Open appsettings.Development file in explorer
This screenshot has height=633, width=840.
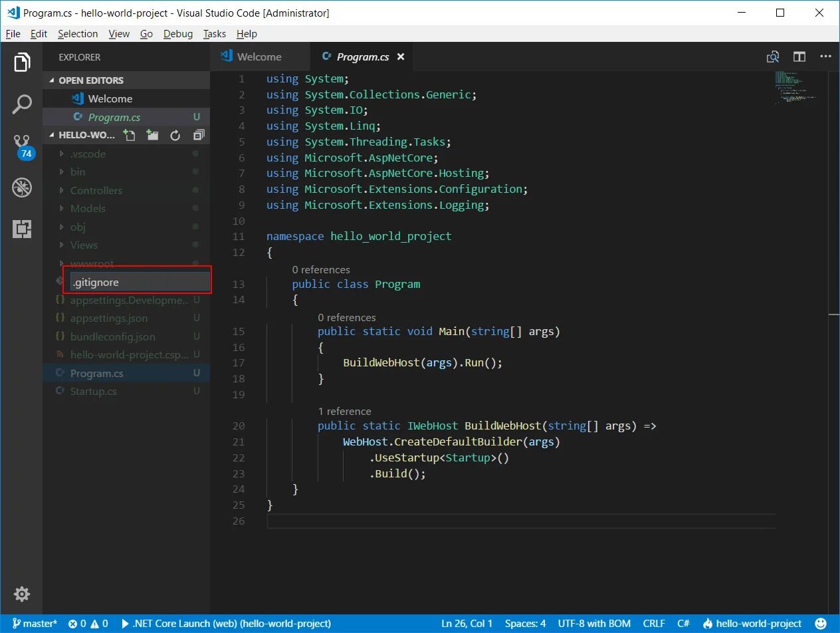coord(126,300)
